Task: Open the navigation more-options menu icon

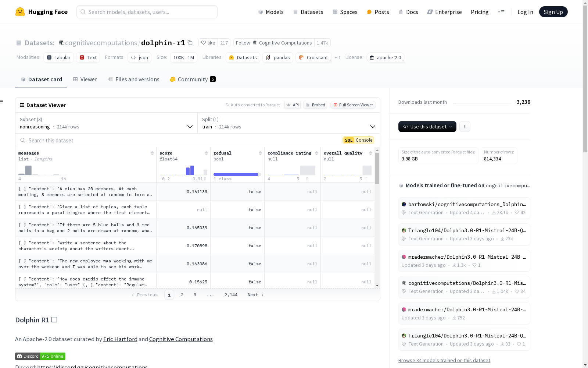Action: tap(501, 12)
